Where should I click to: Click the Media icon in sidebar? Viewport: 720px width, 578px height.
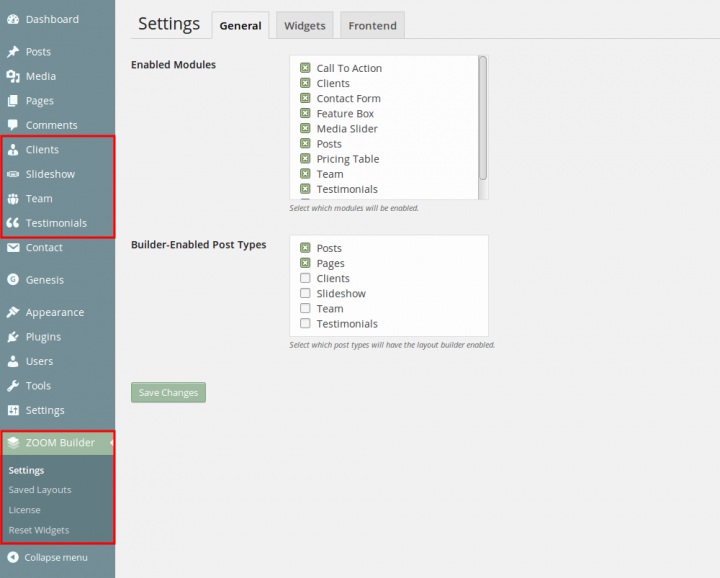(13, 76)
